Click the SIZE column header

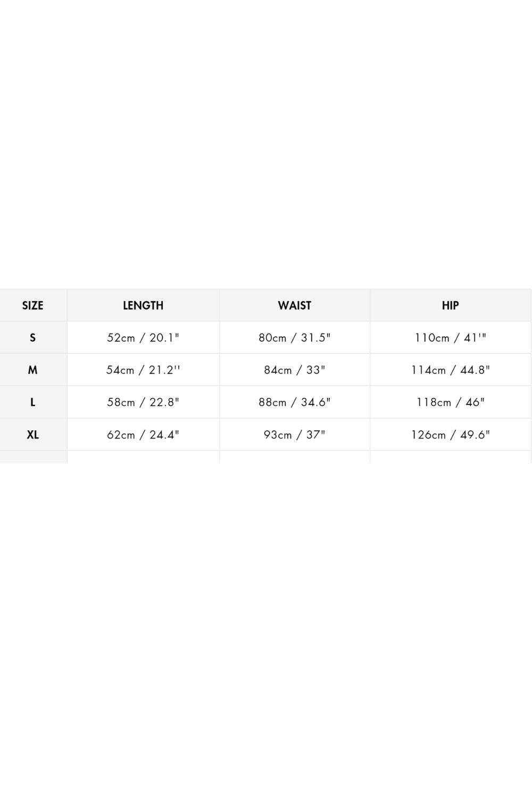point(32,305)
